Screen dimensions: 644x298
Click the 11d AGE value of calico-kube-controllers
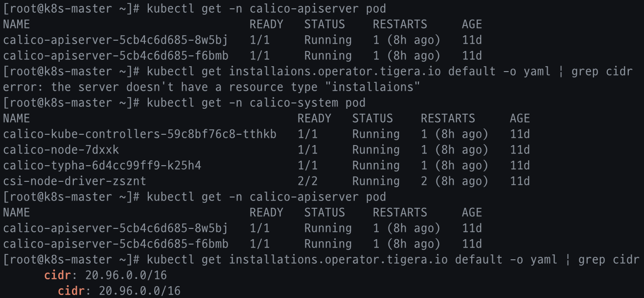point(520,134)
